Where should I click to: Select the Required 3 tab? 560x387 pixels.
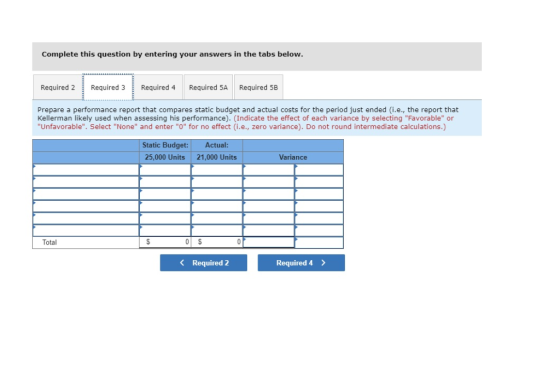[x=108, y=87]
